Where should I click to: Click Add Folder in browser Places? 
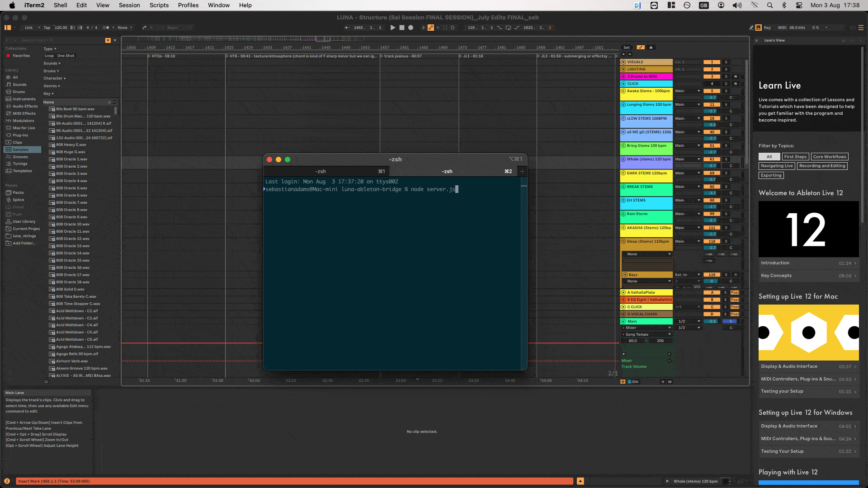click(x=24, y=244)
